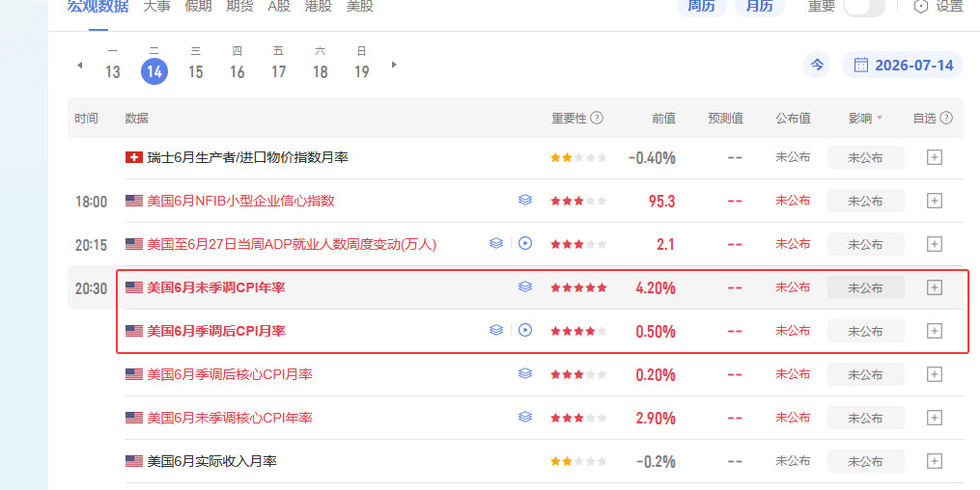
Task: Open 瑞士6月生产者/进口物价指数月率 entry
Action: (x=247, y=157)
